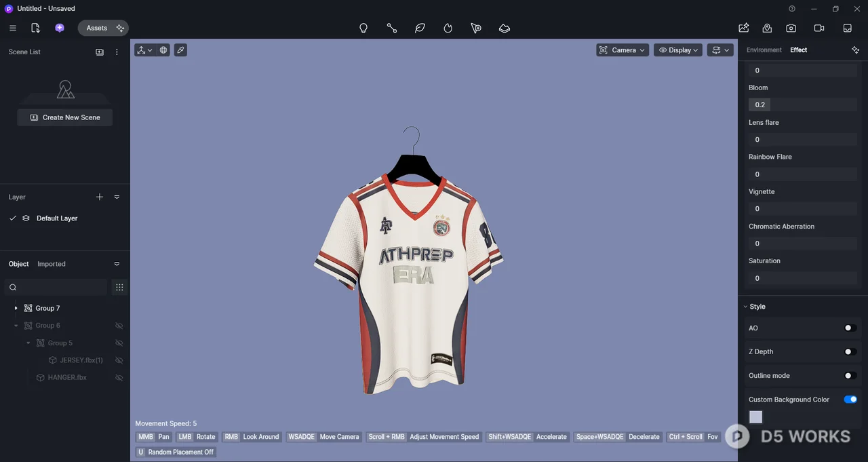Screen dimensions: 868x462
Task: Collapse the Group 6 tree item
Action: point(16,326)
